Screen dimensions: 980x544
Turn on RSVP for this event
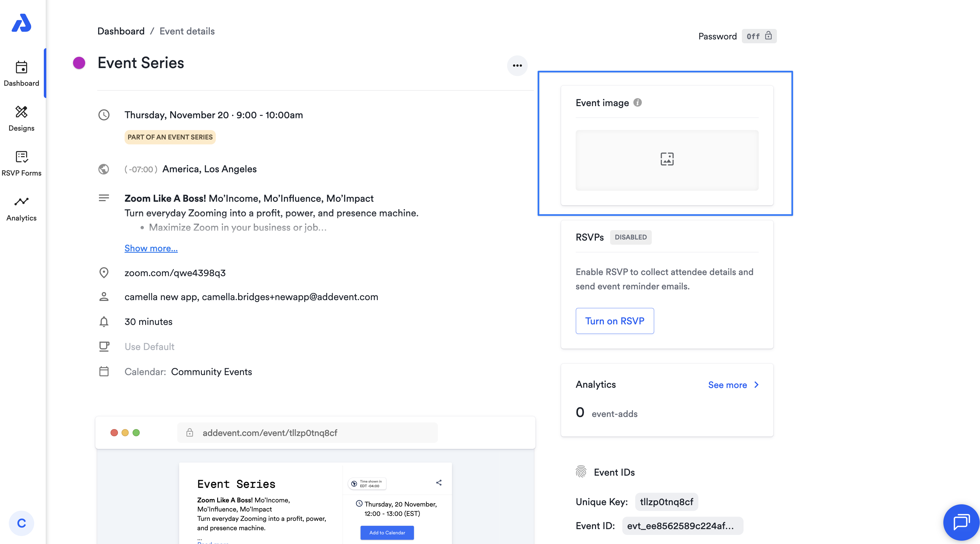(614, 321)
